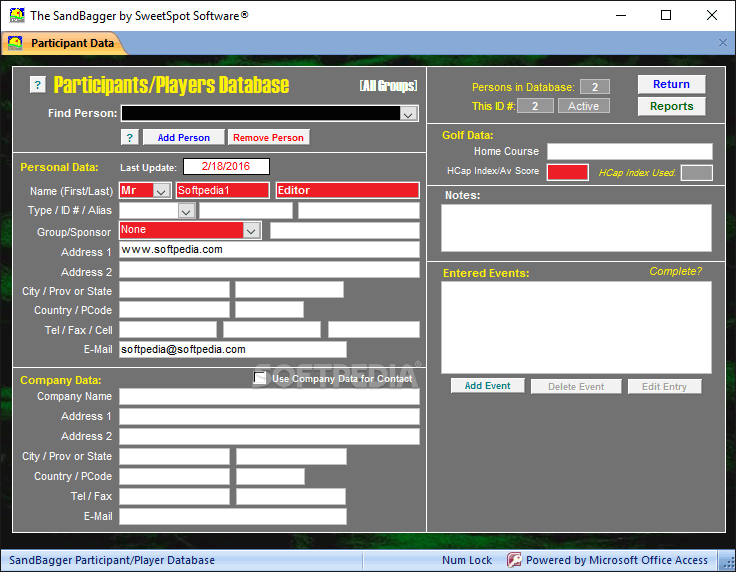
Task: Click the Alias input field
Action: pos(359,211)
